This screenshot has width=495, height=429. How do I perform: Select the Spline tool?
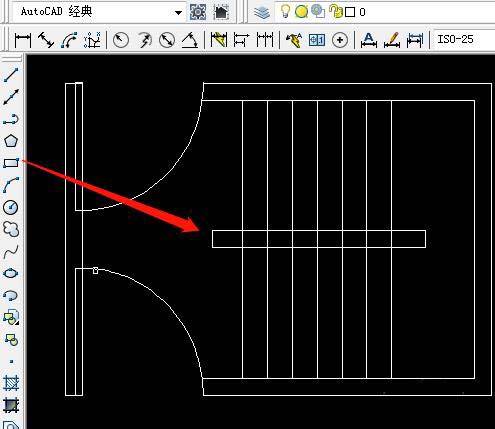tap(11, 252)
